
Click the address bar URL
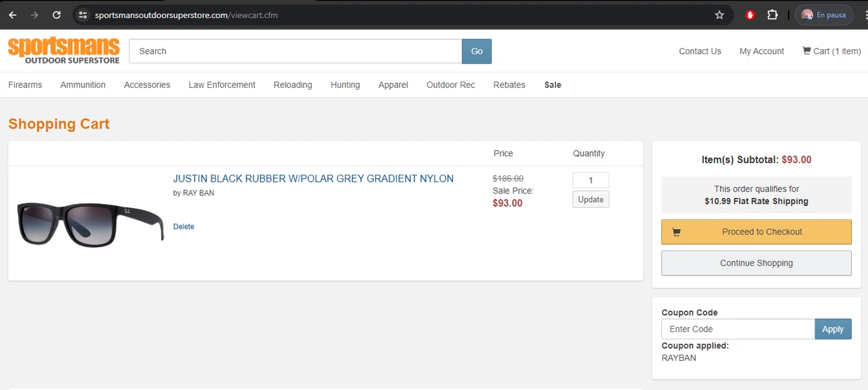(x=186, y=15)
